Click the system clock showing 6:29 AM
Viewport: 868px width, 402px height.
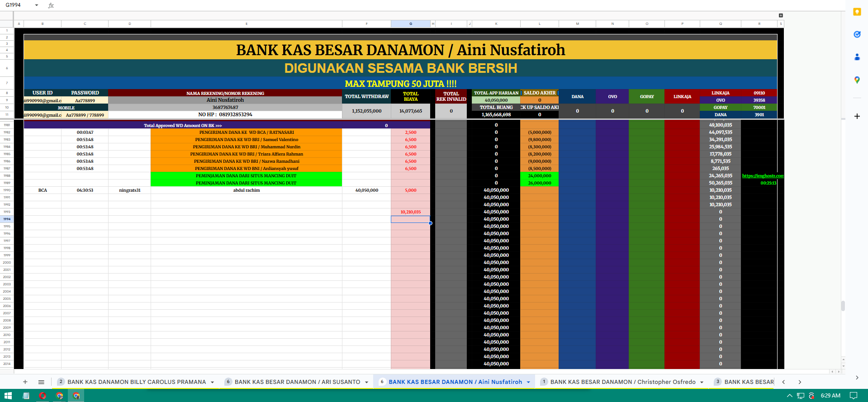(830, 396)
